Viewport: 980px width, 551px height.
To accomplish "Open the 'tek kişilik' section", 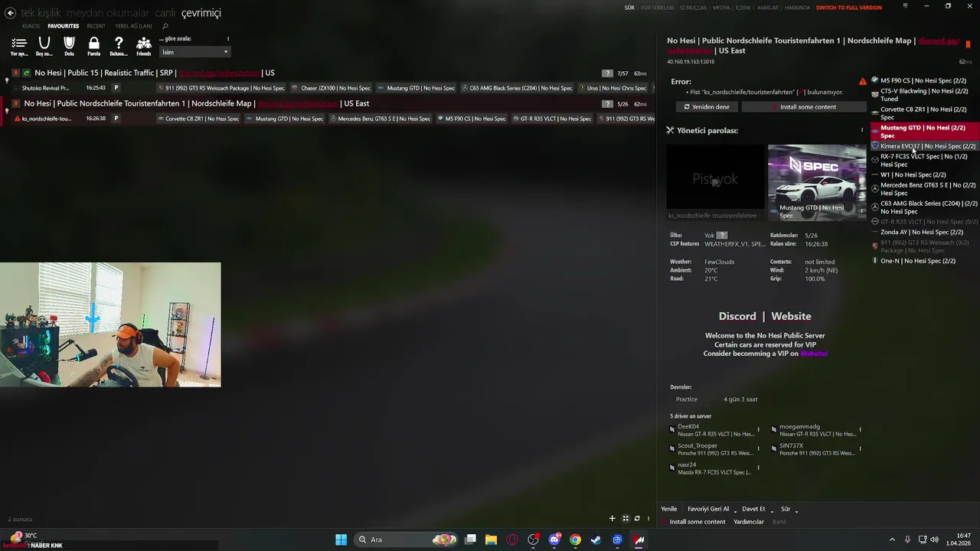I will 41,13.
